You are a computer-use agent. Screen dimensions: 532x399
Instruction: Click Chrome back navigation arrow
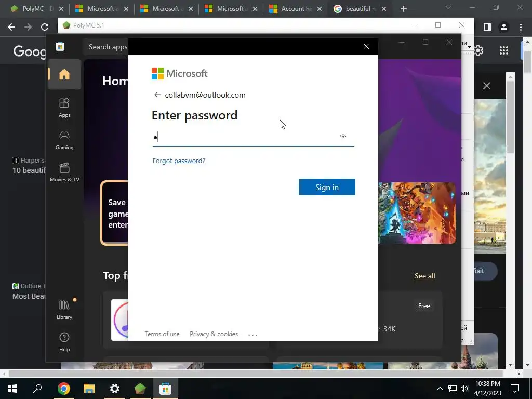(x=11, y=27)
